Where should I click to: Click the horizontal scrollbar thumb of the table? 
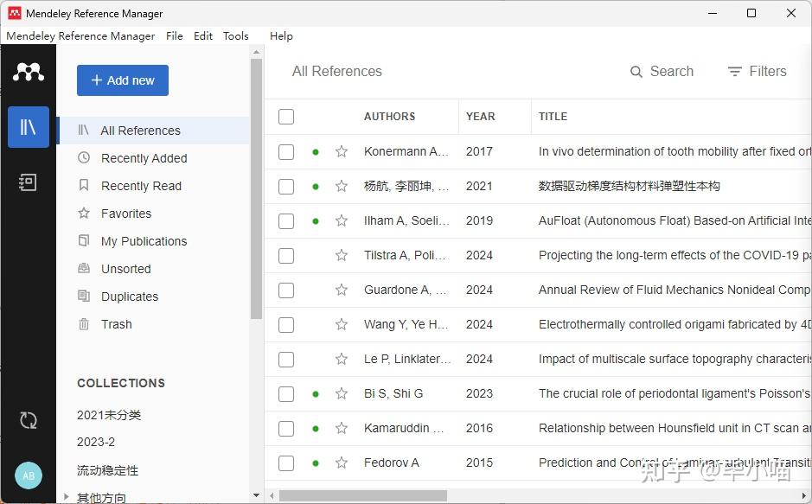tap(363, 495)
